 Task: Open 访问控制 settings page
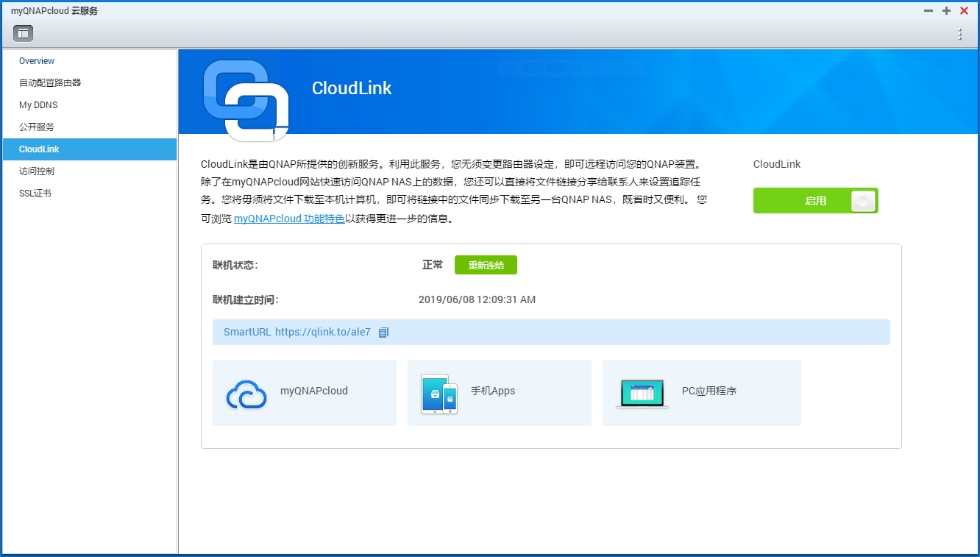(x=37, y=171)
